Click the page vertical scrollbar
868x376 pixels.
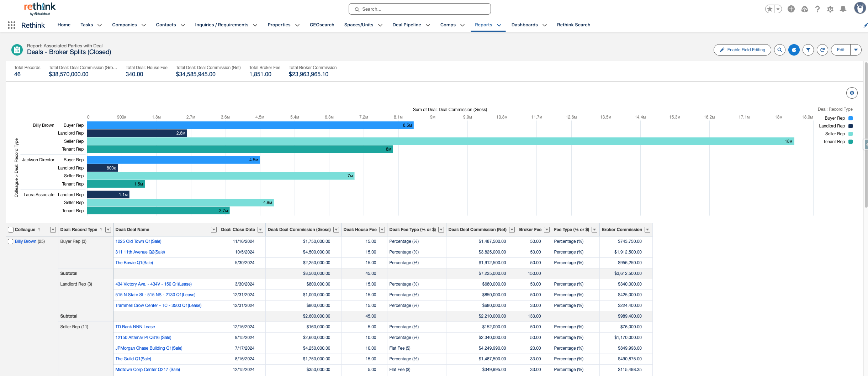(866, 135)
